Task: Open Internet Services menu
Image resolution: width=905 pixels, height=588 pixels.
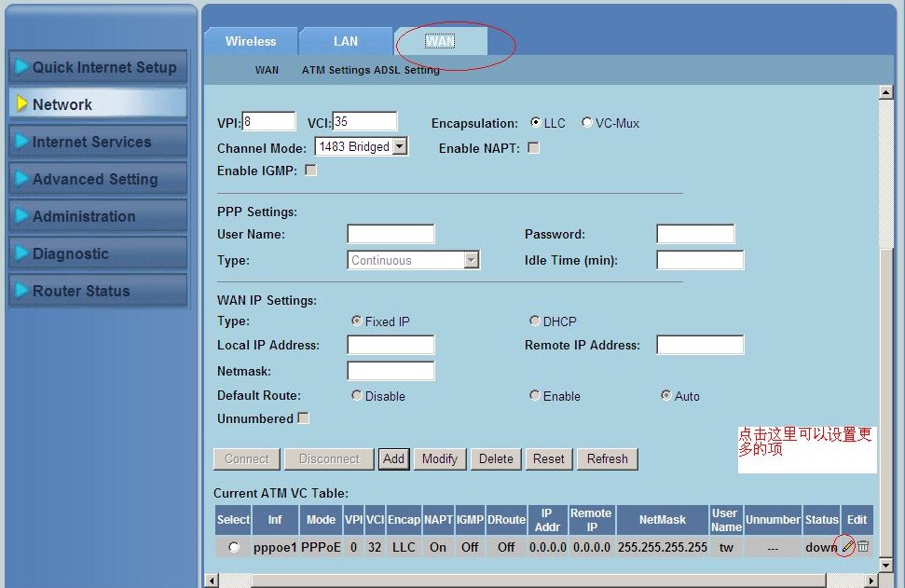Action: click(x=98, y=141)
